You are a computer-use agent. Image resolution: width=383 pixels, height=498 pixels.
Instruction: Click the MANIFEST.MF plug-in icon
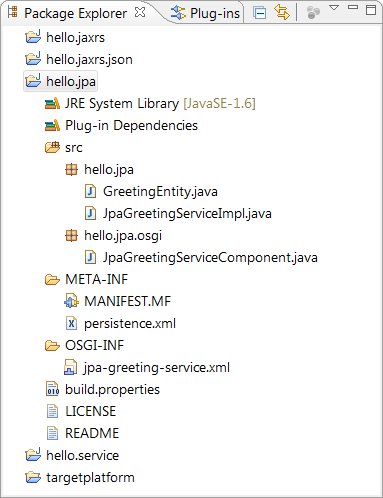71,301
